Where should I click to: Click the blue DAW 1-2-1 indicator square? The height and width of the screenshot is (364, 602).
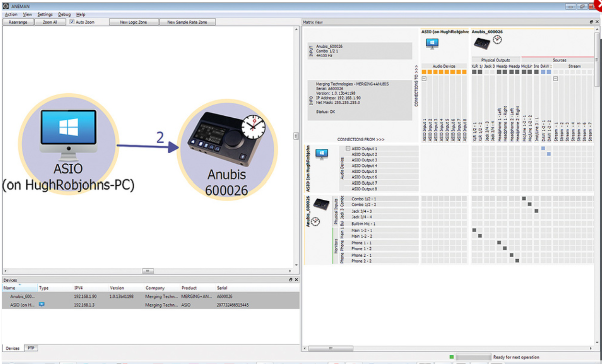(543, 72)
